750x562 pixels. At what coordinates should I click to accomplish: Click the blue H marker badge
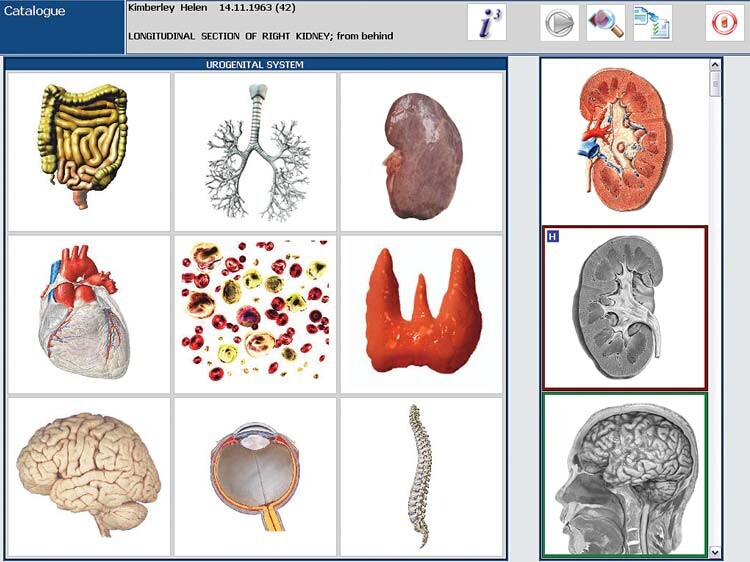coord(552,236)
